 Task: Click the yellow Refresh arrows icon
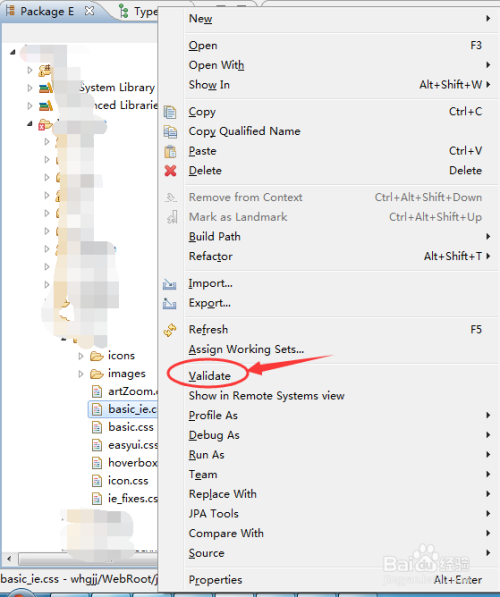(x=170, y=330)
